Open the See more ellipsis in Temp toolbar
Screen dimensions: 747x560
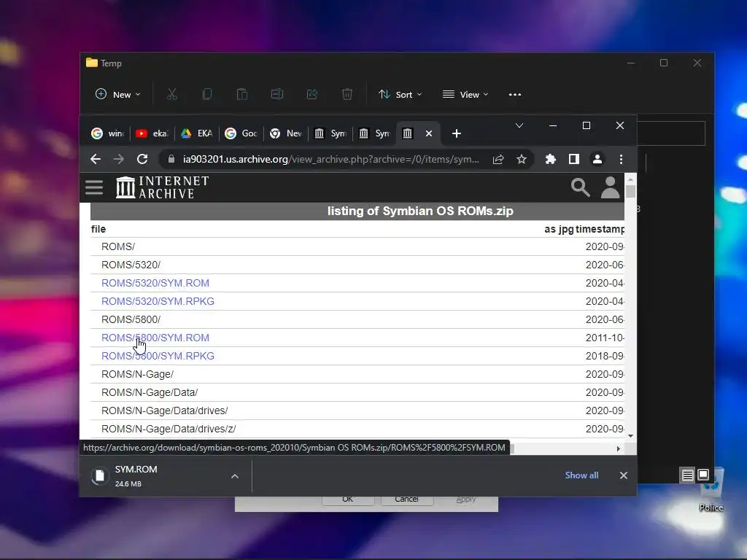coord(514,94)
